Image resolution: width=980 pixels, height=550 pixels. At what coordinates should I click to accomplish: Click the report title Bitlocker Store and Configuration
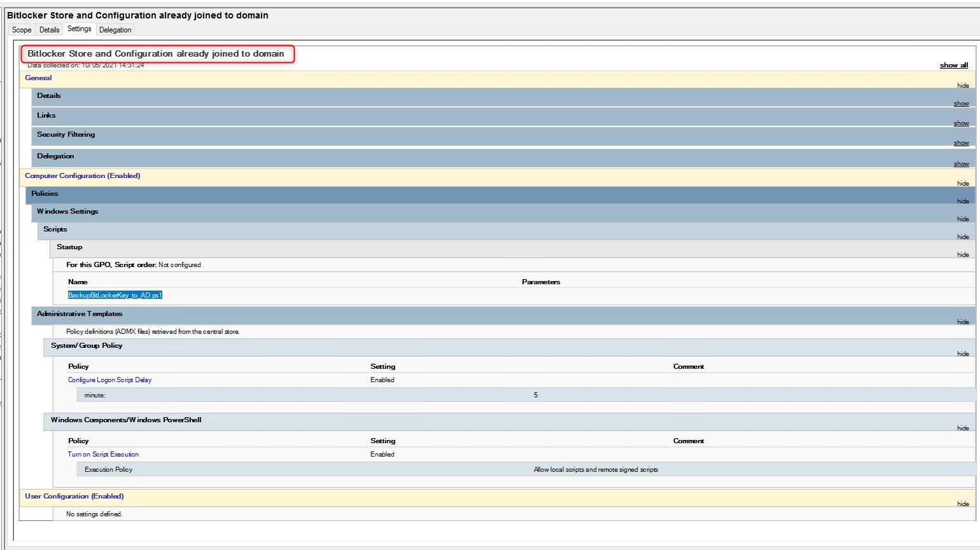pyautogui.click(x=156, y=53)
